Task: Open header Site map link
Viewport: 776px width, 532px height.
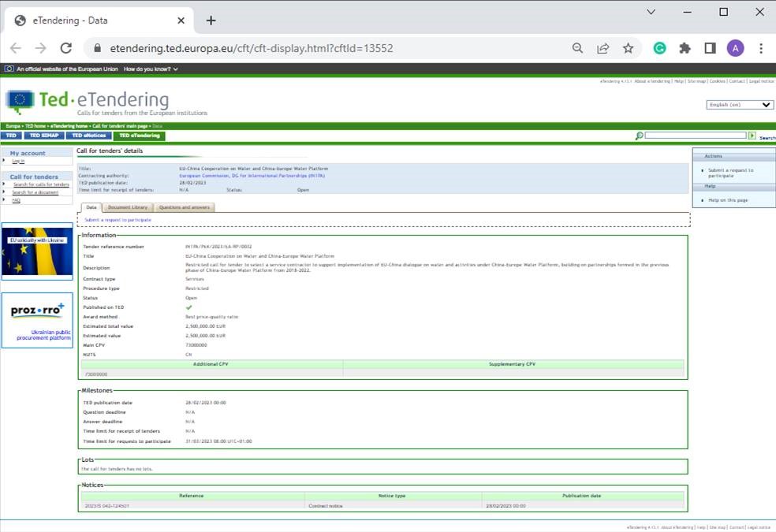Action: tap(696, 81)
